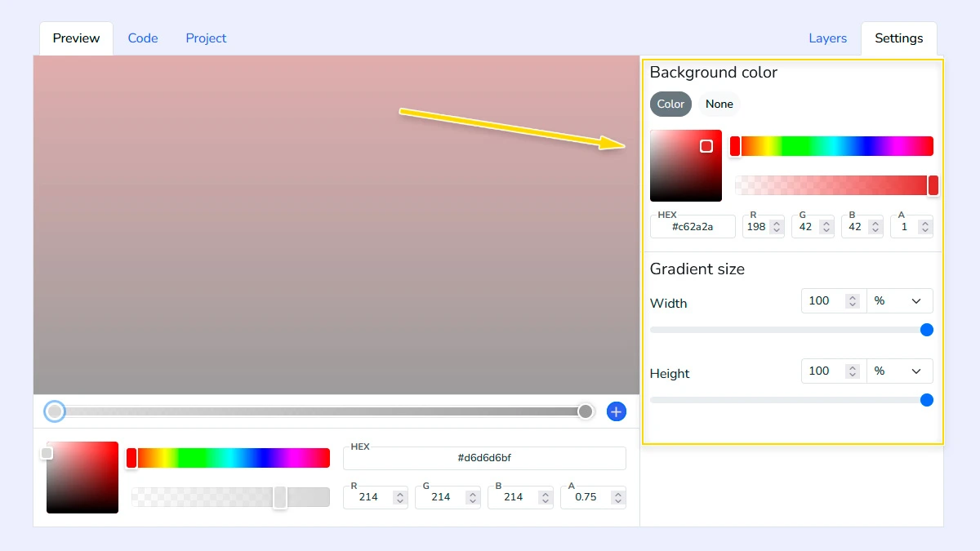Pick a shade in the saturation square
980x551 pixels.
tap(686, 165)
